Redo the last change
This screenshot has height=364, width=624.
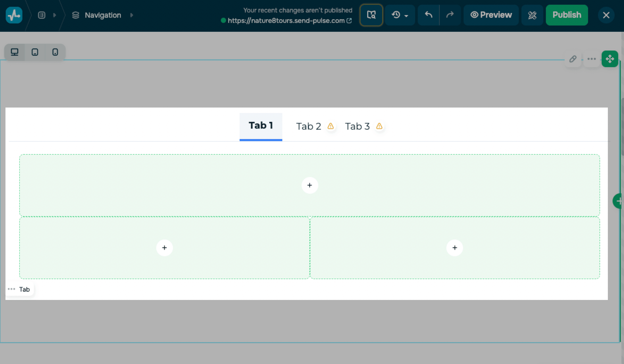(x=450, y=15)
